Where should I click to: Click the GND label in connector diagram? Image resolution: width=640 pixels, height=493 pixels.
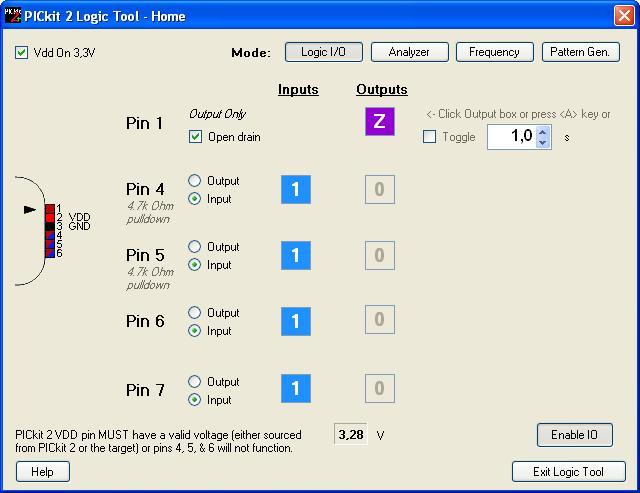tap(79, 226)
